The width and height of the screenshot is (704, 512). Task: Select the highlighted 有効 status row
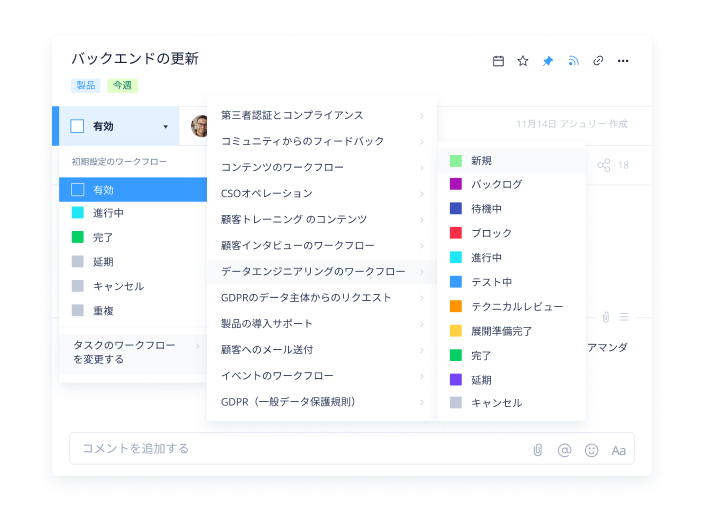click(x=133, y=190)
